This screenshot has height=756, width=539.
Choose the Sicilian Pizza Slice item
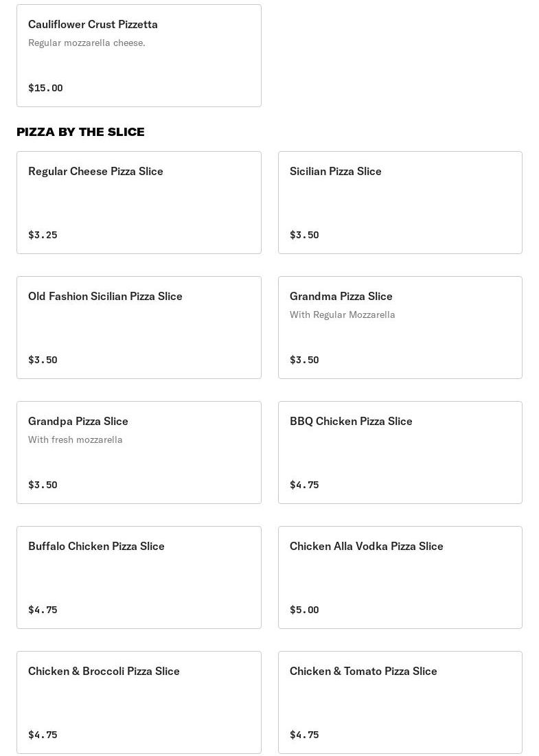(400, 203)
